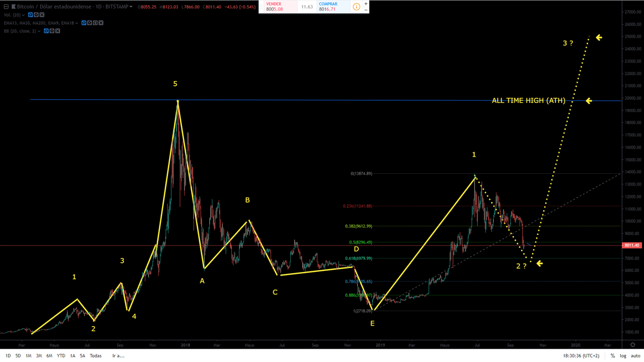Expand the EMA18 indicator dropdown arrow
644x362 pixels.
(x=77, y=23)
